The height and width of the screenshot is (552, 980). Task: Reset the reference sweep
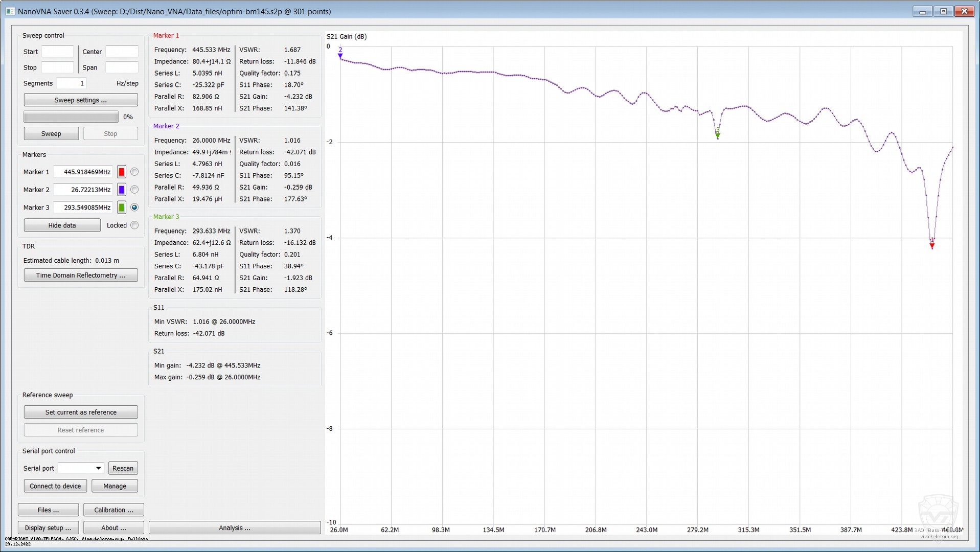[80, 430]
